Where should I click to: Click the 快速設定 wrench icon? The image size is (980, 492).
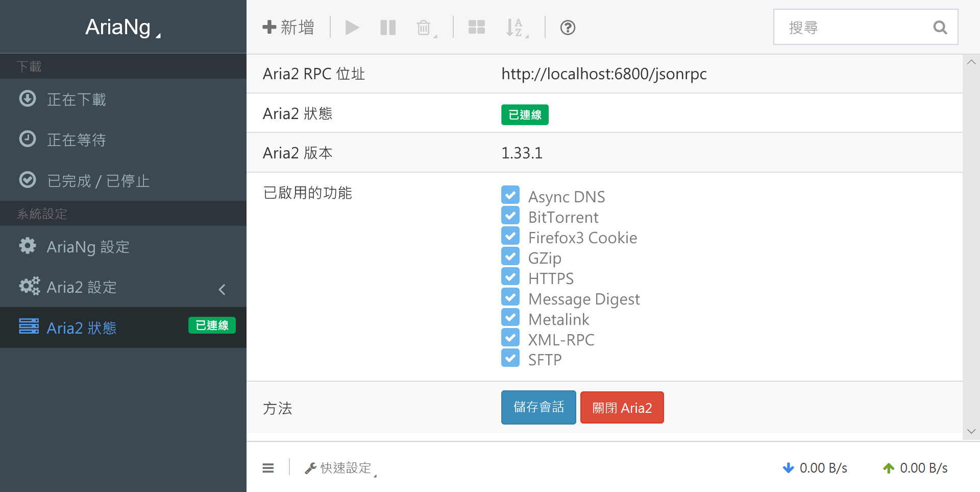(x=310, y=467)
